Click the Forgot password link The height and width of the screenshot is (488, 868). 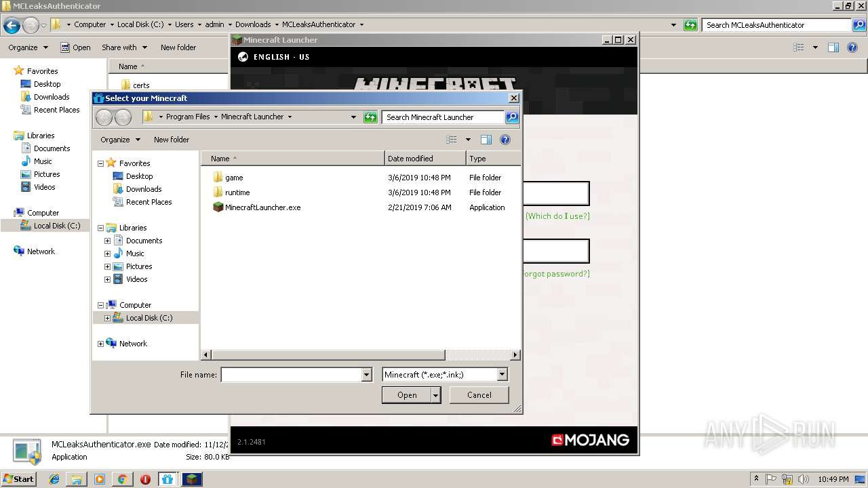click(x=556, y=274)
